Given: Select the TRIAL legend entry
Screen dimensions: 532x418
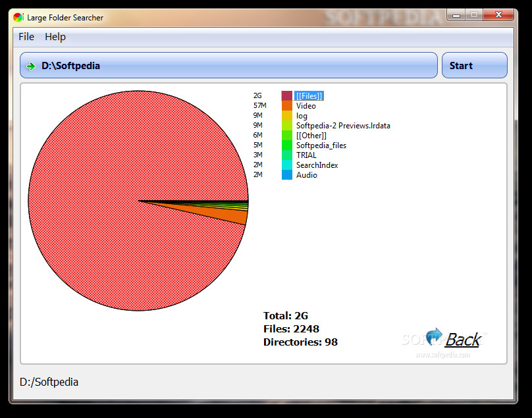Looking at the screenshot, I should coord(306,155).
